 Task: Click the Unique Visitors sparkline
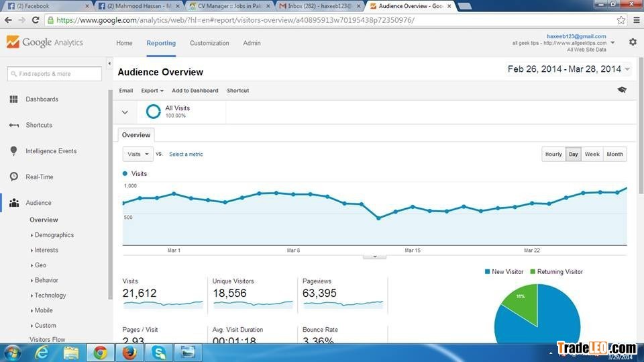[x=253, y=304]
